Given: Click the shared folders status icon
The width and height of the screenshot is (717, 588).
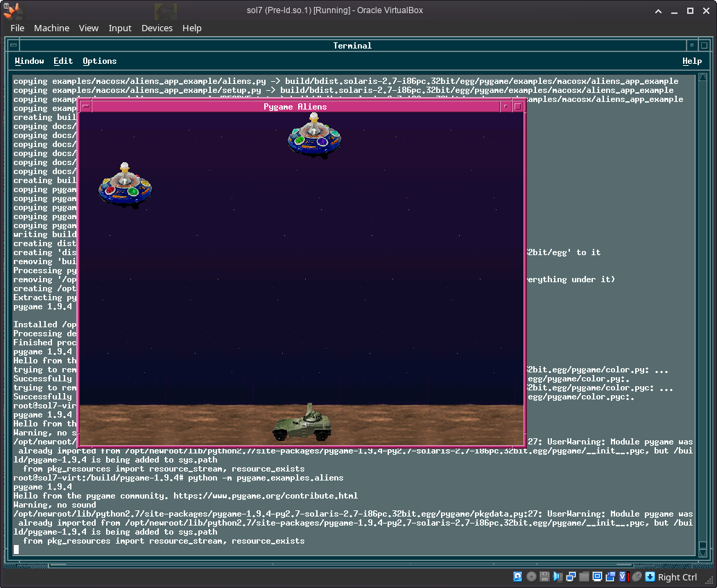Looking at the screenshot, I should pos(584,577).
